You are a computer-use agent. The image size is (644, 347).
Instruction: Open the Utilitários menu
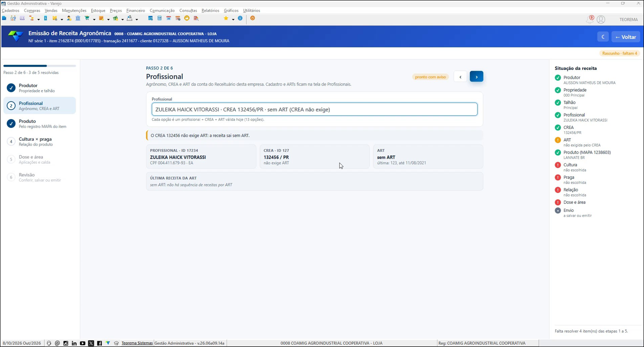click(252, 10)
